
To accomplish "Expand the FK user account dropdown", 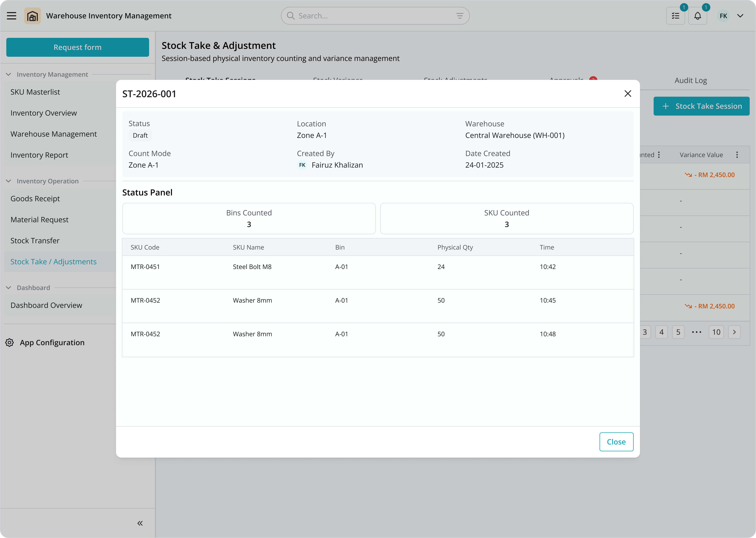I will 740,16.
